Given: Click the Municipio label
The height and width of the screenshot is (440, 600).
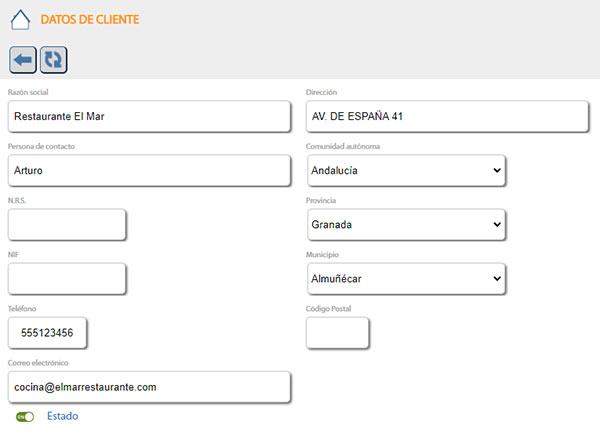Looking at the screenshot, I should (322, 254).
